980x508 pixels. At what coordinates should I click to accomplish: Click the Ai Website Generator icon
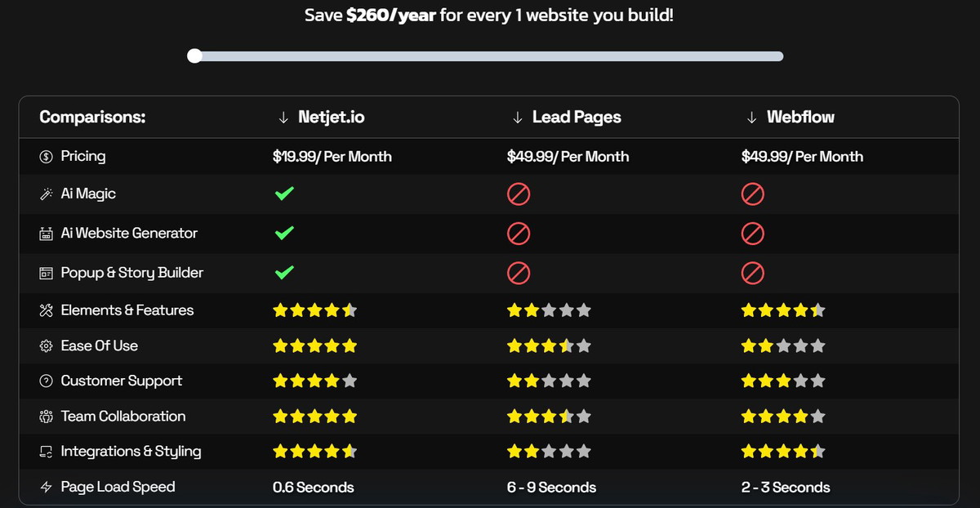click(x=46, y=234)
